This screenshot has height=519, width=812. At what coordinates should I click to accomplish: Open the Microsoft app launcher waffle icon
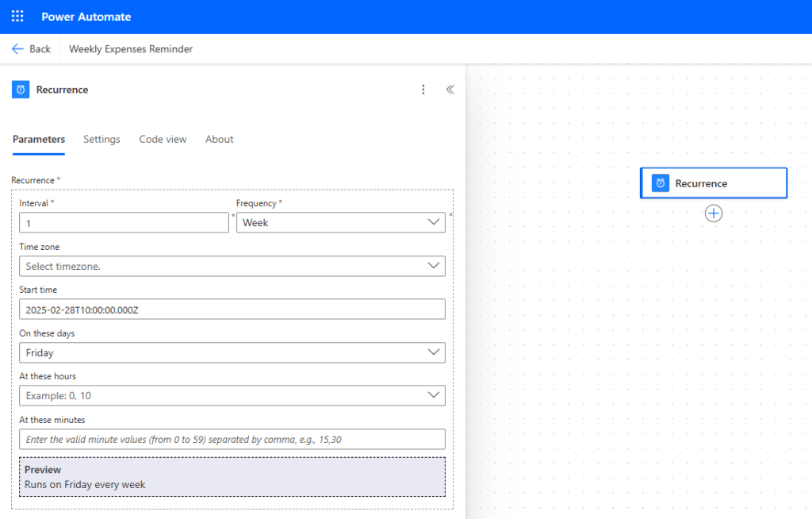pyautogui.click(x=17, y=15)
